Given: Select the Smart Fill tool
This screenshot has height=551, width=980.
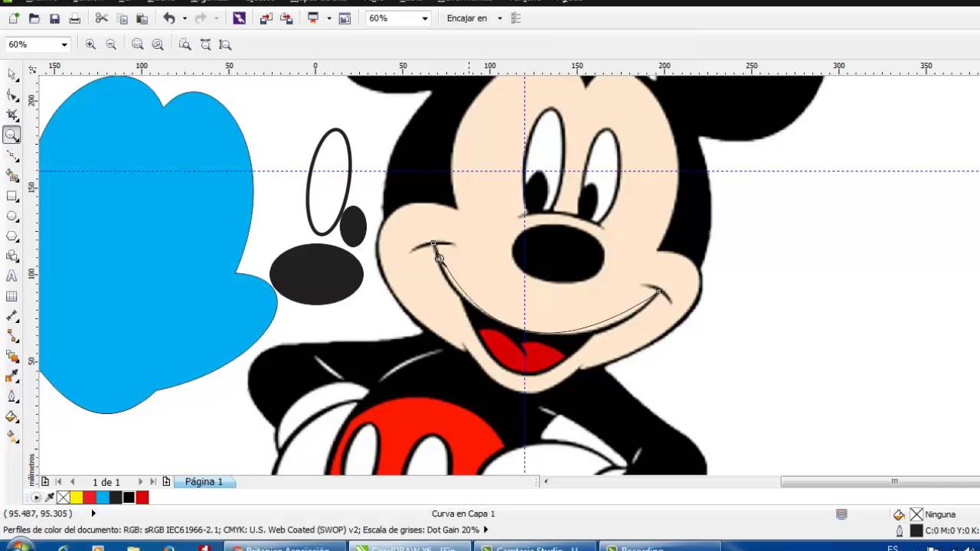Looking at the screenshot, I should pos(12,175).
